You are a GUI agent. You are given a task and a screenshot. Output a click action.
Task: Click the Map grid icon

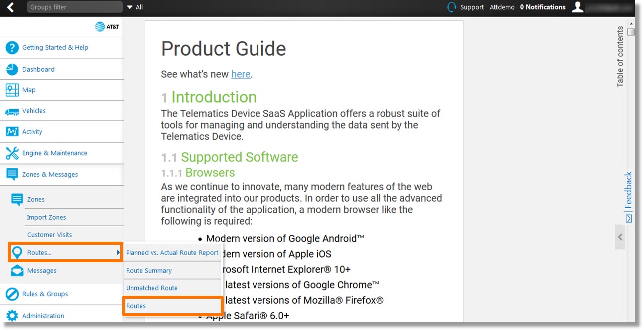coord(12,90)
